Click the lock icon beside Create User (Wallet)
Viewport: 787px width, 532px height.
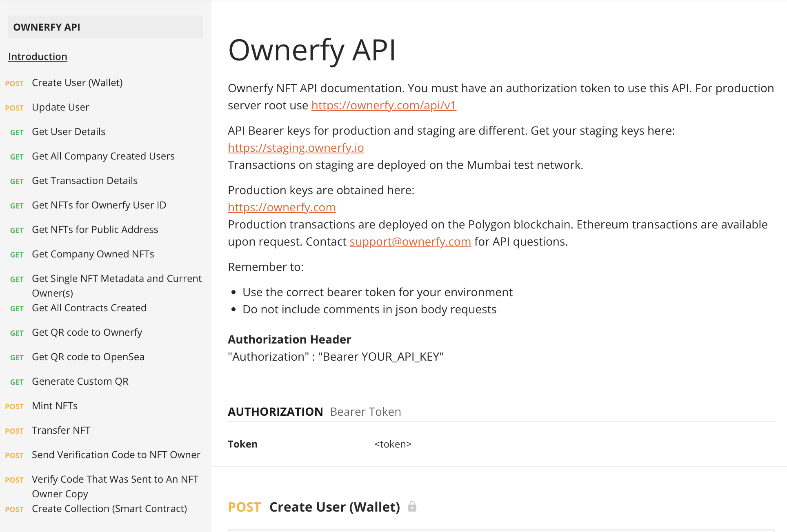tap(412, 507)
